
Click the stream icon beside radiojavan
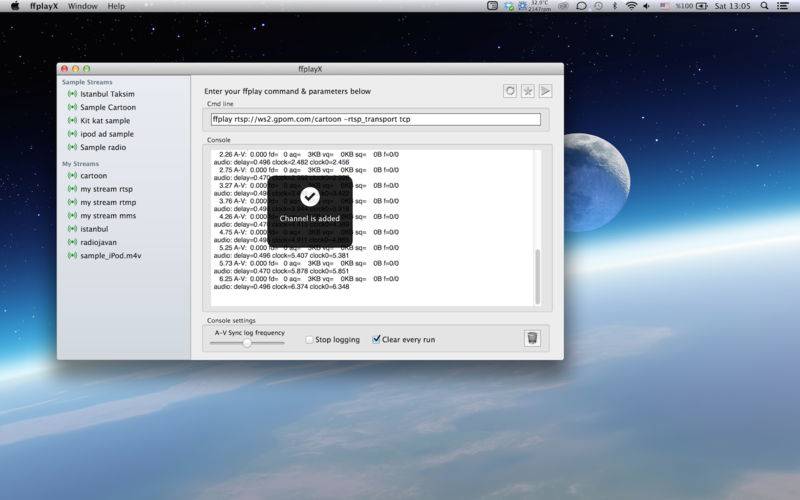pos(72,242)
